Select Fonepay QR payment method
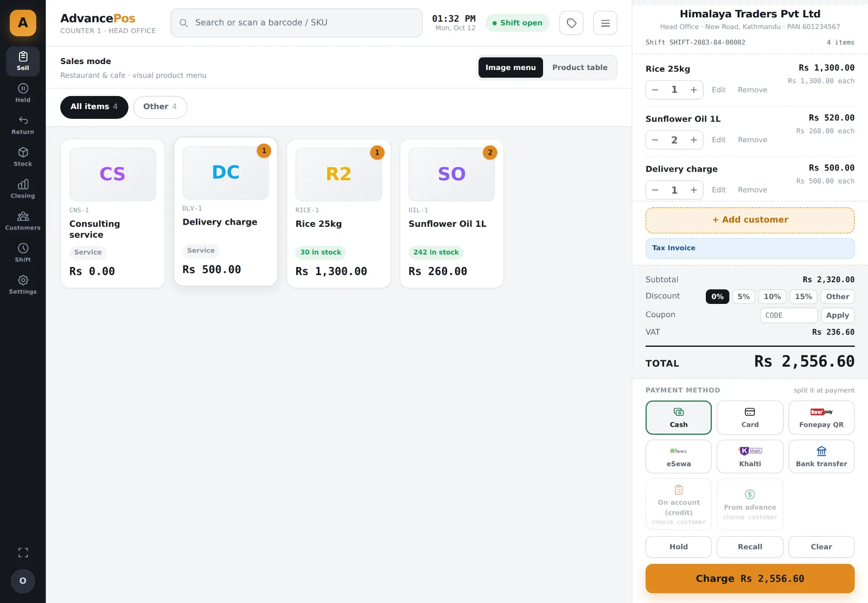868x603 pixels. click(821, 417)
